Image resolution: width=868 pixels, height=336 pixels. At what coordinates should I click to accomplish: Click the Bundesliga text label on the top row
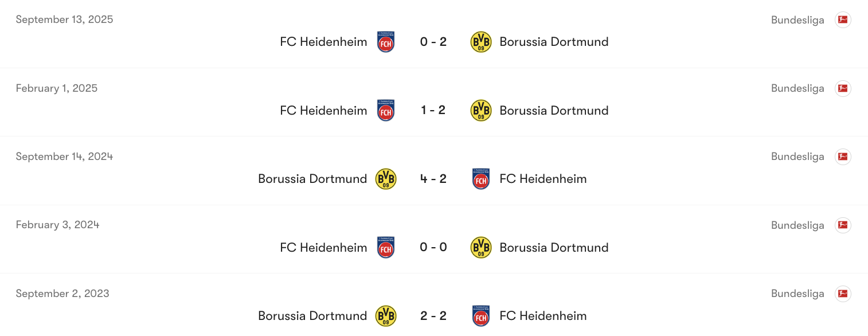pyautogui.click(x=797, y=19)
